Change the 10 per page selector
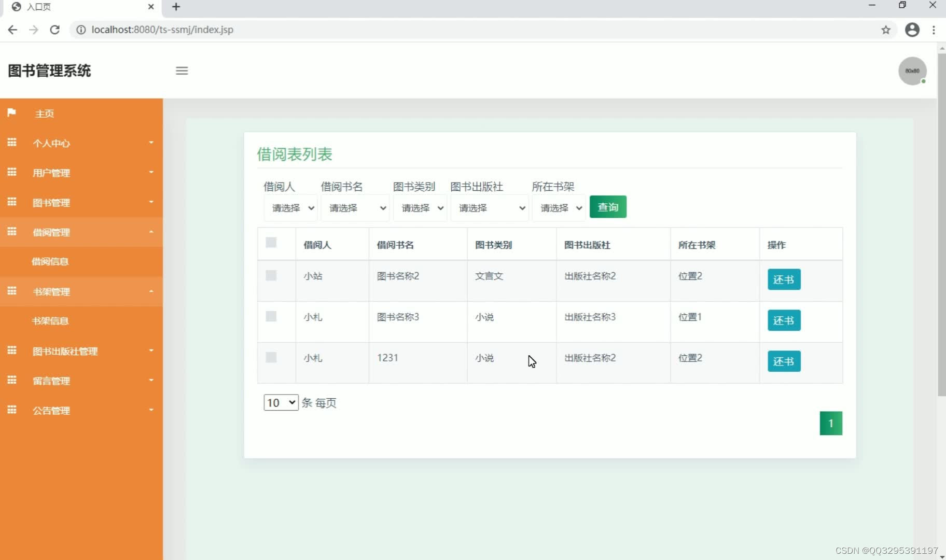Viewport: 946px width, 560px height. pyautogui.click(x=281, y=402)
